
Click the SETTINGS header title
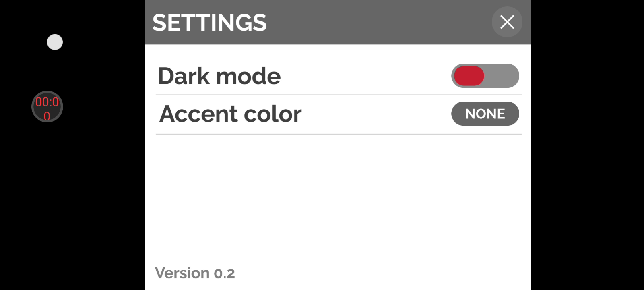pyautogui.click(x=209, y=23)
